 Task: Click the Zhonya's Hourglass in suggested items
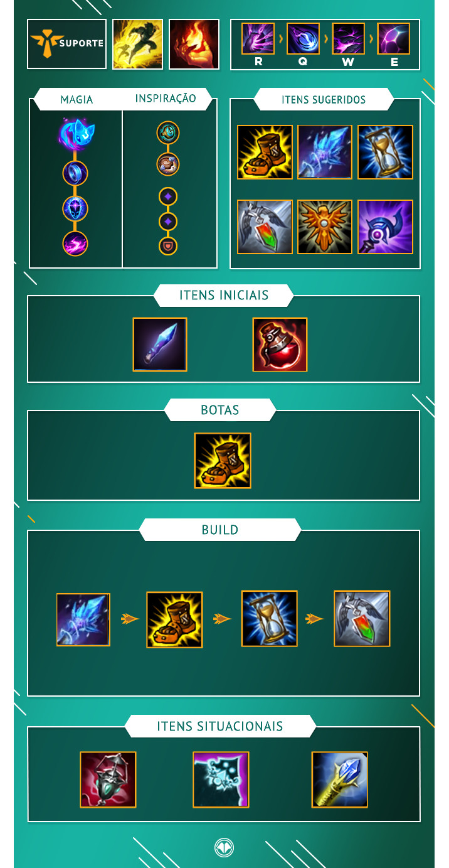coord(385,153)
